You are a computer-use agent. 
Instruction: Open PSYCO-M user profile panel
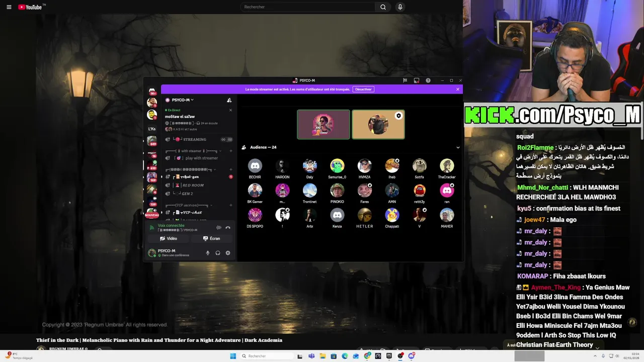pos(169,253)
